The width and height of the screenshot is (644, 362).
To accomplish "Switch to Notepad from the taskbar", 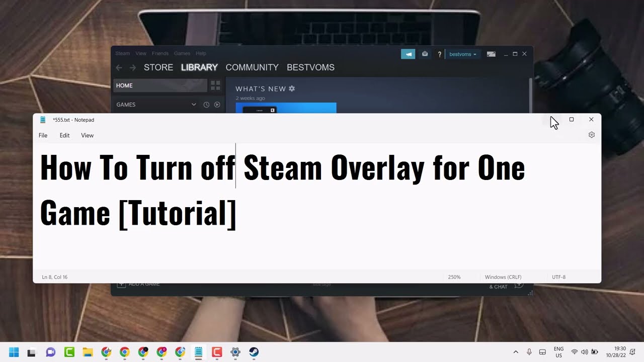I will click(x=198, y=352).
